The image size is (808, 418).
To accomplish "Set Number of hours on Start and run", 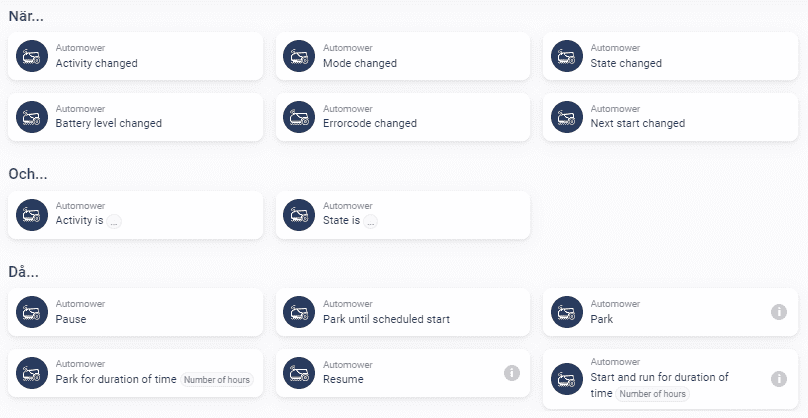I will (653, 394).
